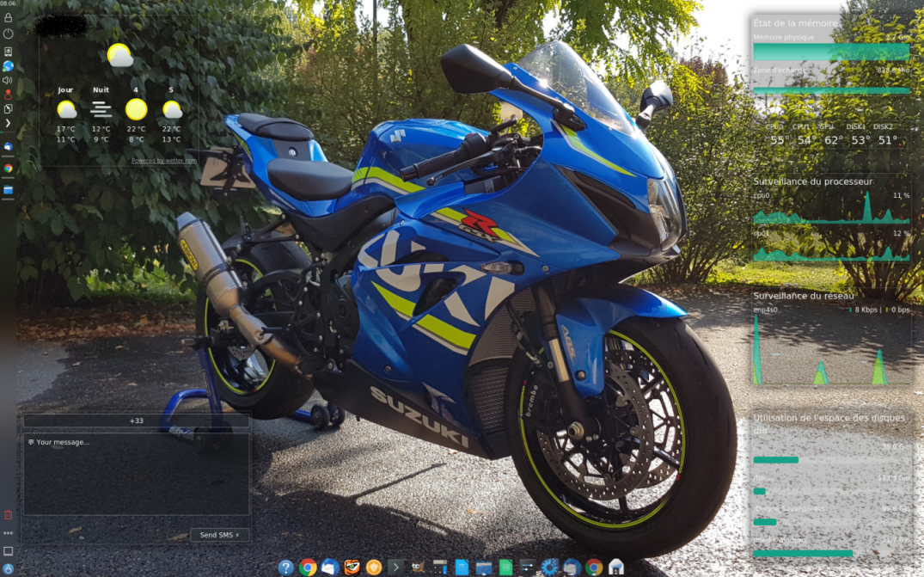Open the application launcher at panel bottom

pos(9,569)
